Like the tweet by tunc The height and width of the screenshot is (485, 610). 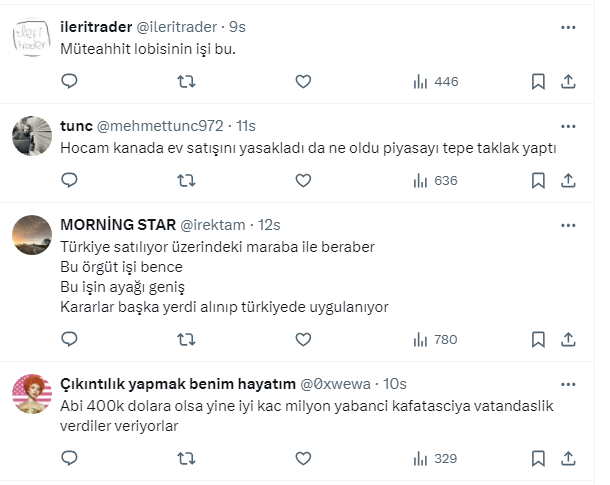303,181
